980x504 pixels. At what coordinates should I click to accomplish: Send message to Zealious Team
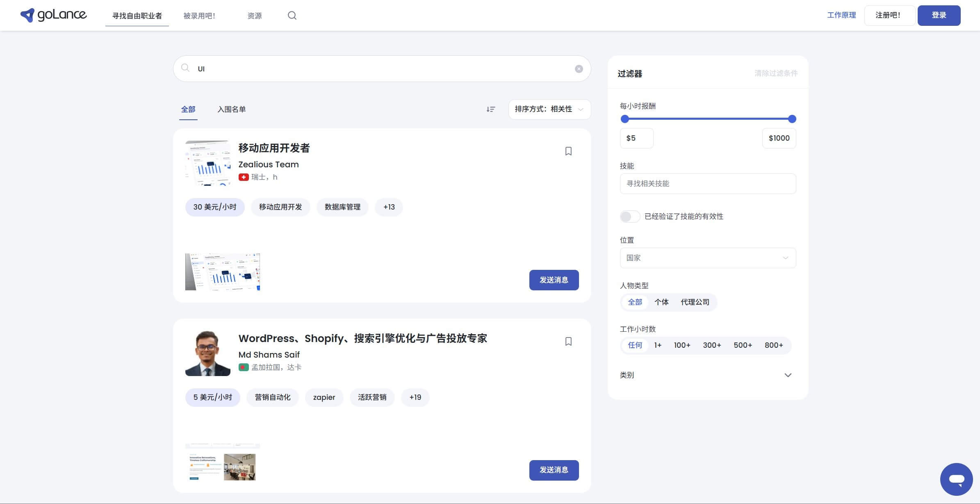554,280
